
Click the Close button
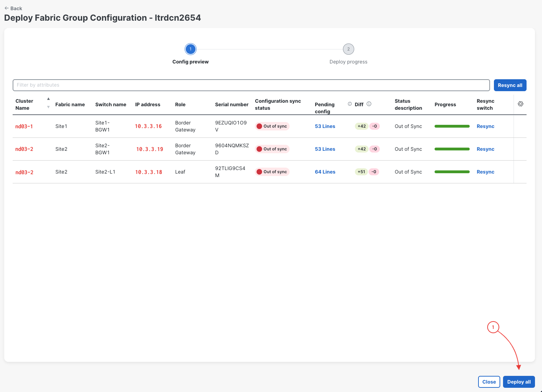click(x=489, y=382)
